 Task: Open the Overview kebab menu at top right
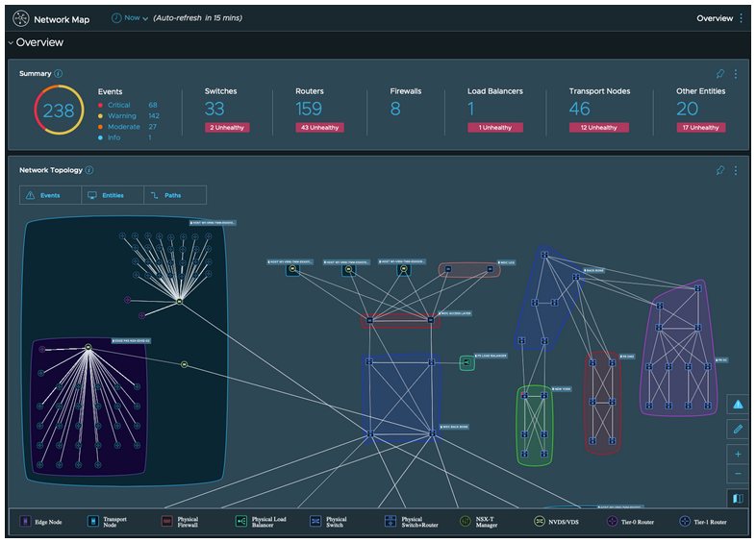click(742, 18)
